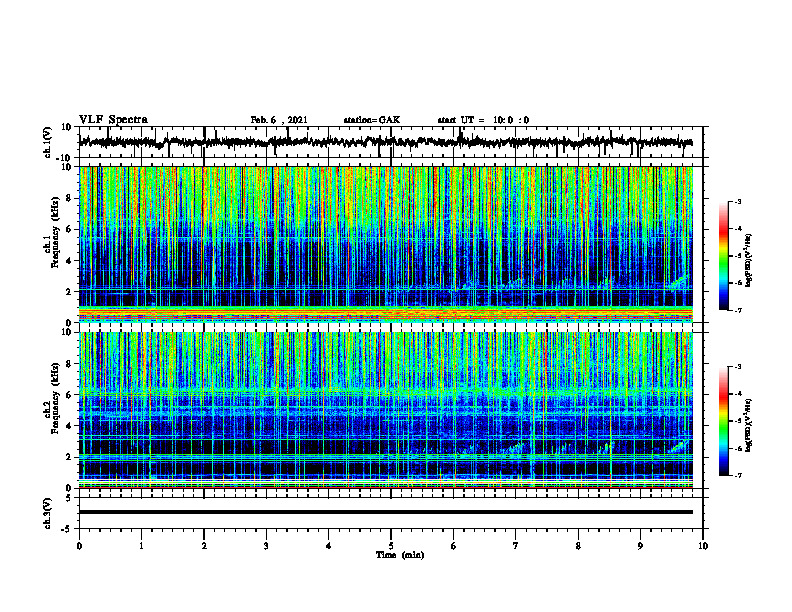The image size is (792, 612).
Task: Click time axis tick label 2
Action: tap(204, 546)
